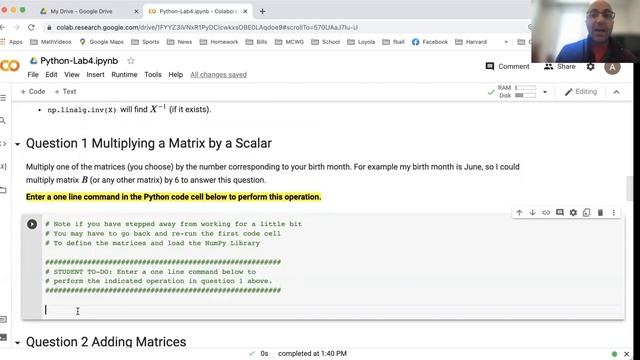Image resolution: width=640 pixels, height=360 pixels.
Task: Open Editing mode dropdown
Action: point(581,92)
